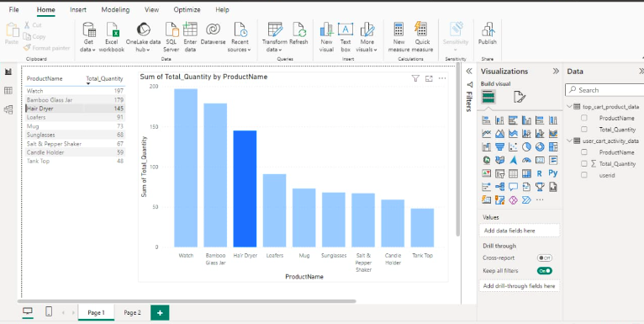The width and height of the screenshot is (644, 324).
Task: Collapse the top_cart_product_data table
Action: click(569, 107)
